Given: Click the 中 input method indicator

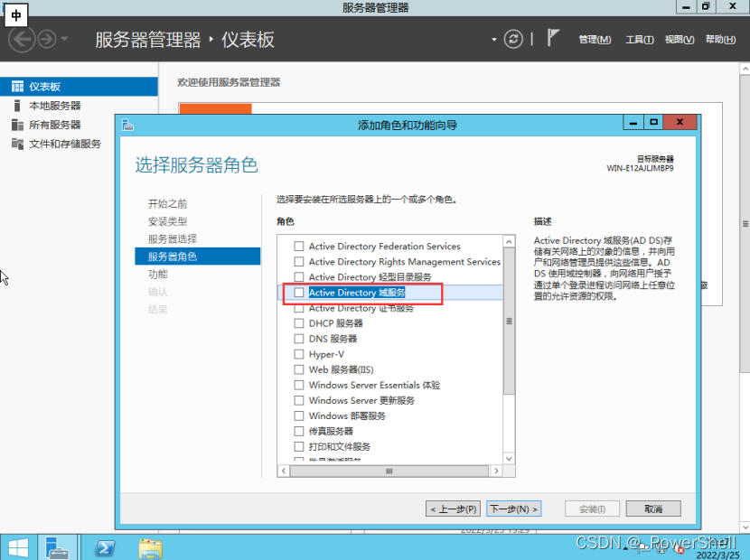Looking at the screenshot, I should [x=16, y=15].
